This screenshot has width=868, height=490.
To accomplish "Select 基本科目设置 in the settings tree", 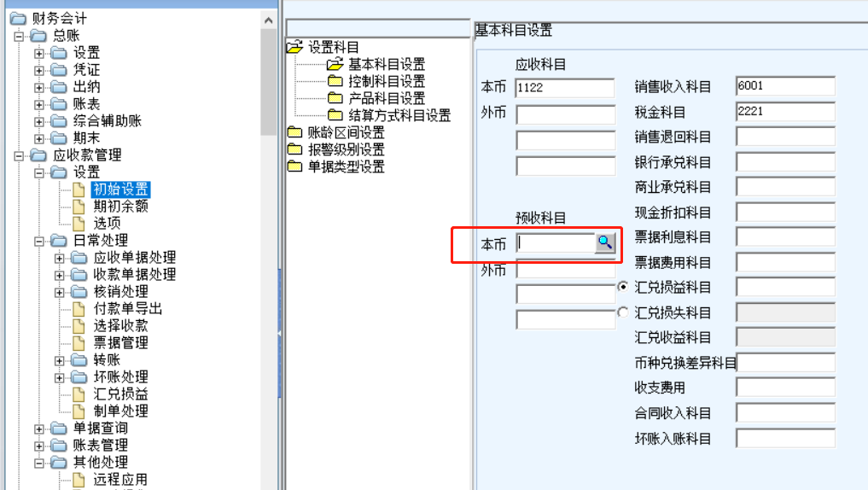I will (387, 64).
